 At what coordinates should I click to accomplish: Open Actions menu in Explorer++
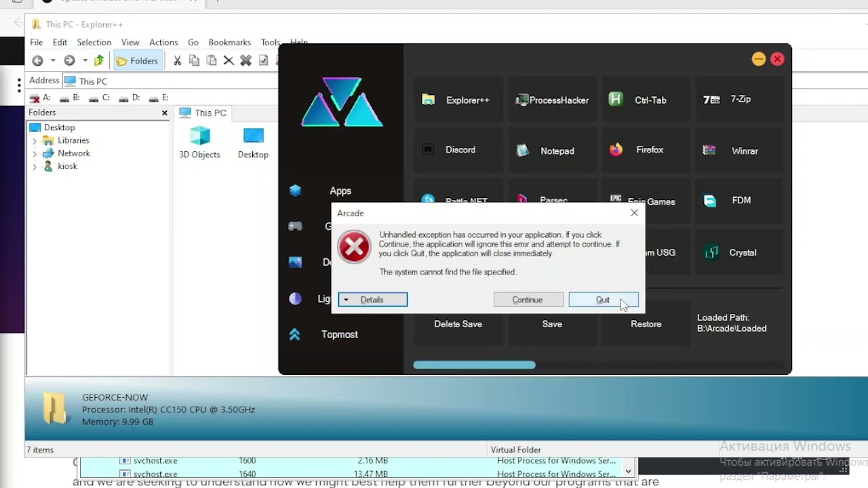pyautogui.click(x=163, y=43)
